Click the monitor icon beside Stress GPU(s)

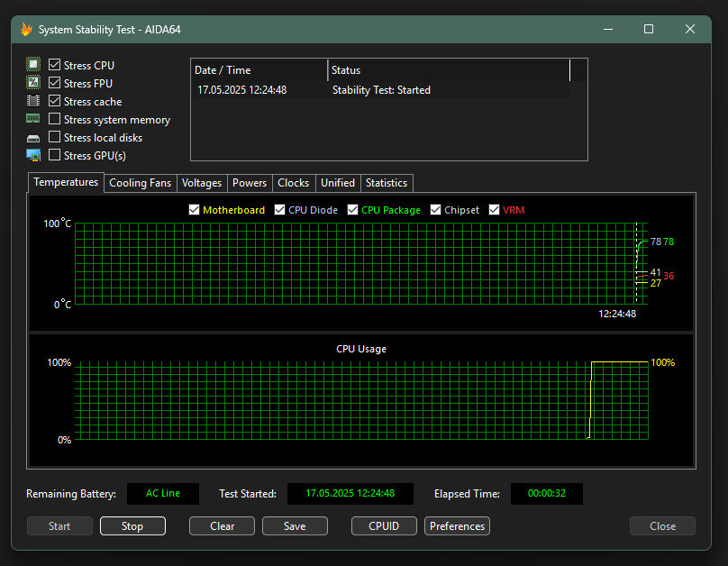tap(33, 155)
